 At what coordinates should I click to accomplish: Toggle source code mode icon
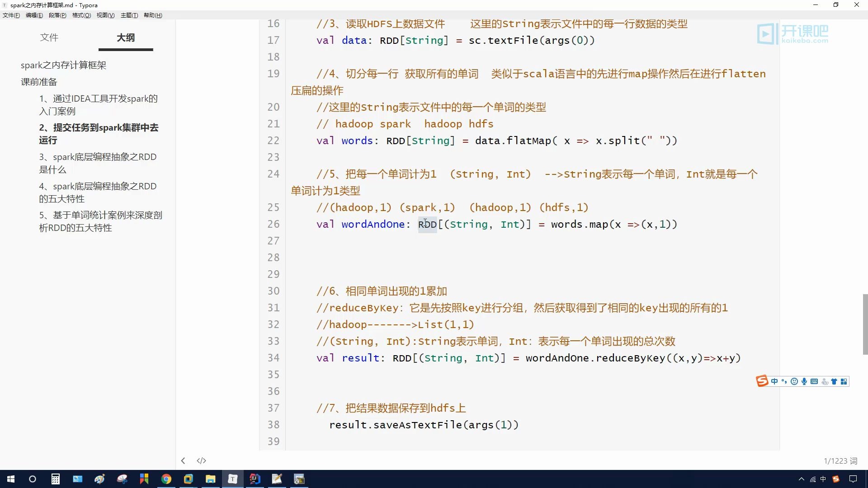click(x=202, y=460)
